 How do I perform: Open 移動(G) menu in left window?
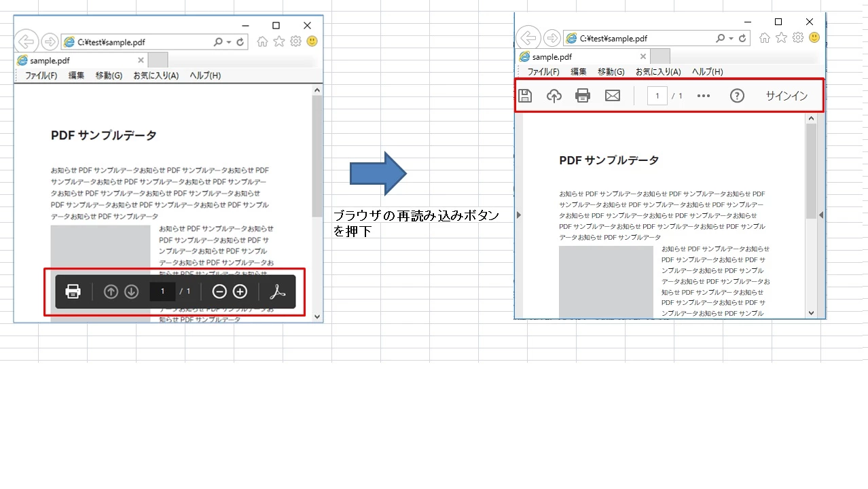tap(109, 75)
